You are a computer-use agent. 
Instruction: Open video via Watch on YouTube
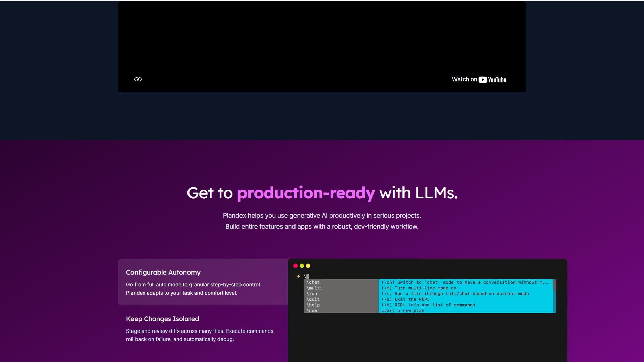coord(479,79)
